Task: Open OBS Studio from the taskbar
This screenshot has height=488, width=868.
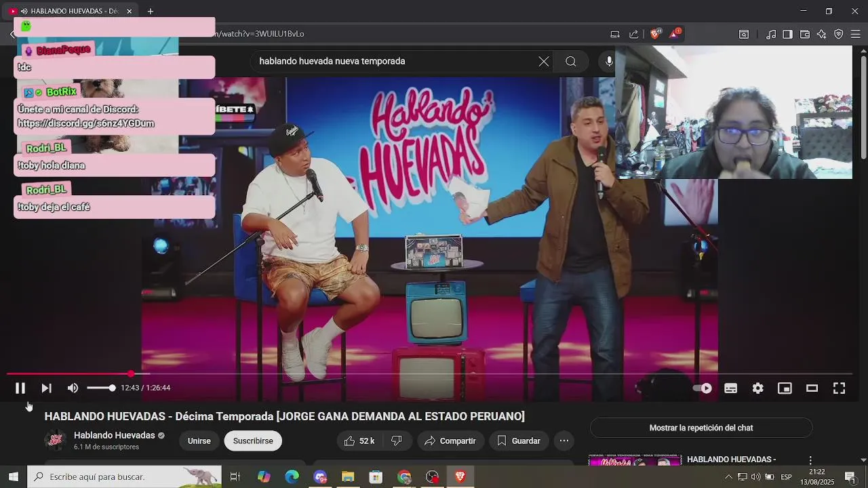Action: [x=432, y=477]
